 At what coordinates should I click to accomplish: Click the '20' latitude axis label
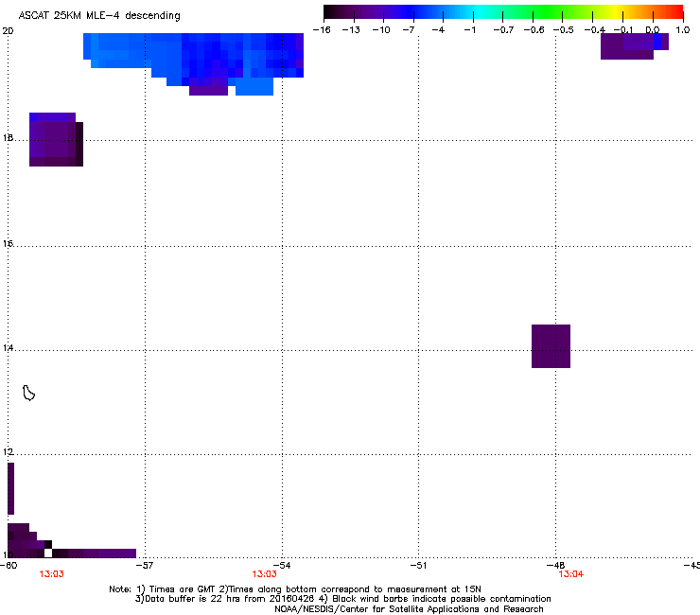point(8,31)
